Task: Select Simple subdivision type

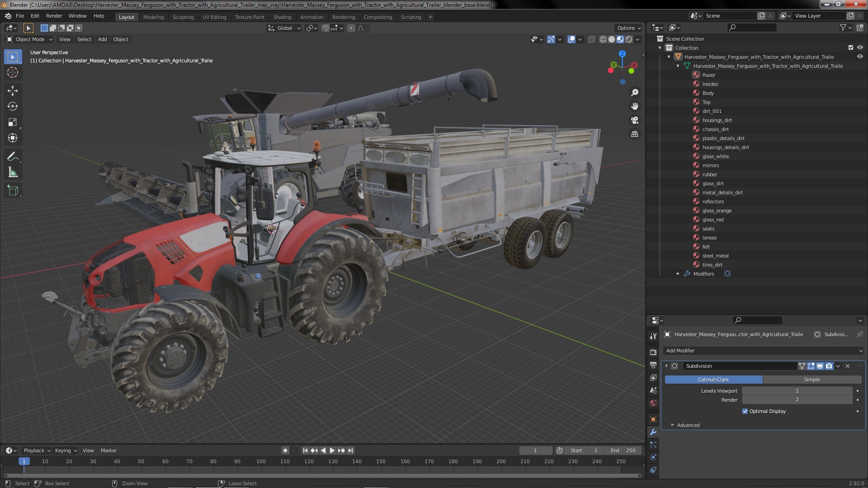Action: pyautogui.click(x=812, y=380)
